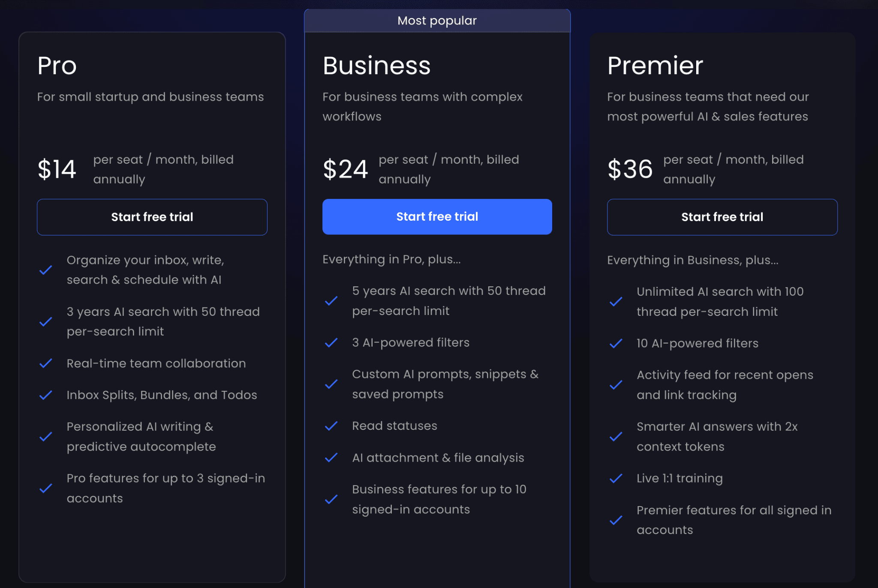
Task: Click the Most popular banner
Action: (437, 20)
